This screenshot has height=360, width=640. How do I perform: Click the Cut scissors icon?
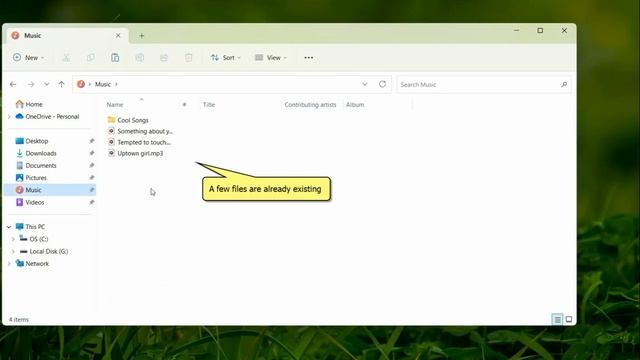pyautogui.click(x=66, y=58)
